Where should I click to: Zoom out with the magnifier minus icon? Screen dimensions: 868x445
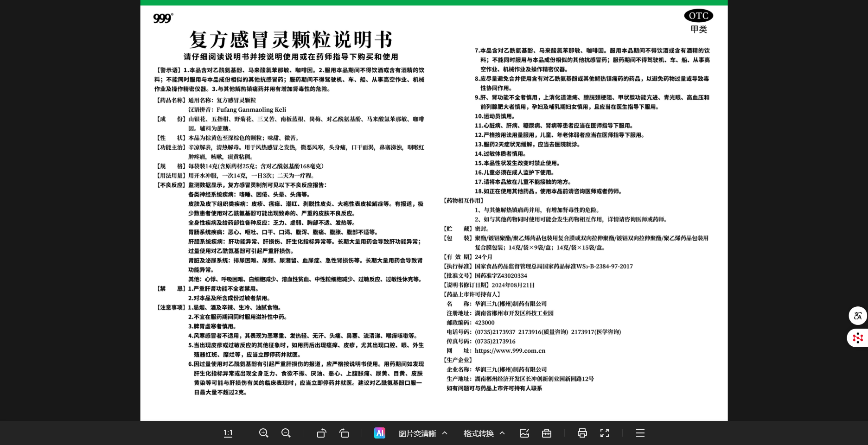286,433
